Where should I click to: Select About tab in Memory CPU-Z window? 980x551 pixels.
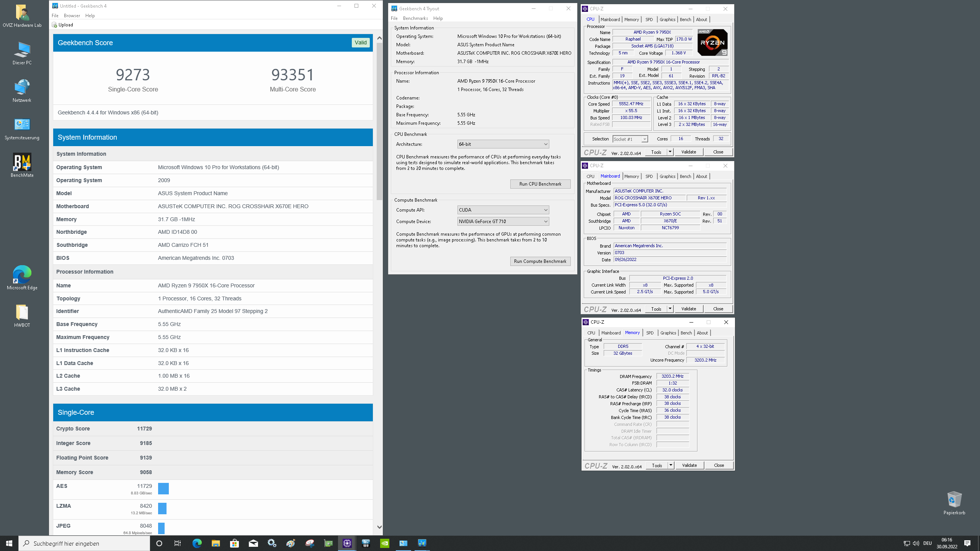[702, 333]
